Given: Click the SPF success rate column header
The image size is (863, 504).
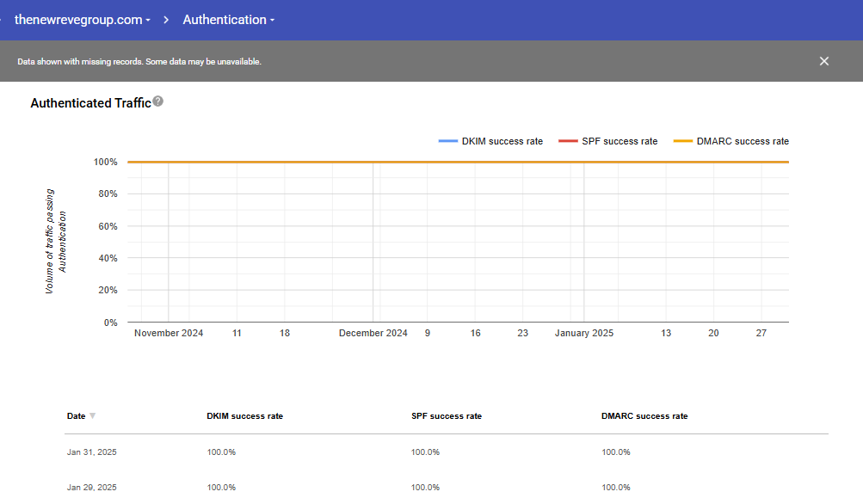Looking at the screenshot, I should [447, 416].
